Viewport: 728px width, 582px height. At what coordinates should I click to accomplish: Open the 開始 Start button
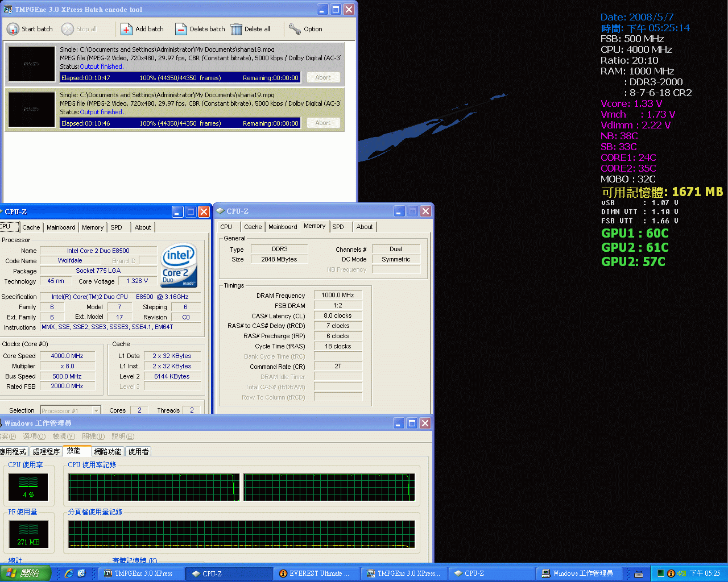pos(26,573)
